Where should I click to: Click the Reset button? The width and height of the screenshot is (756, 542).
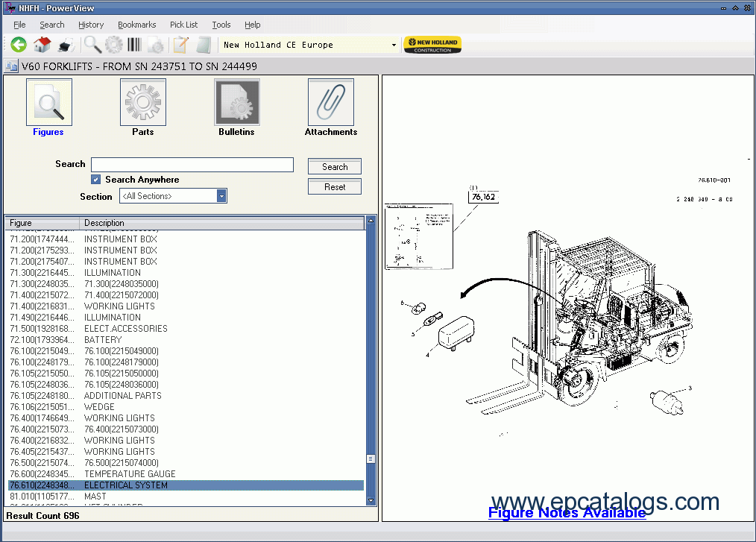[x=335, y=186]
